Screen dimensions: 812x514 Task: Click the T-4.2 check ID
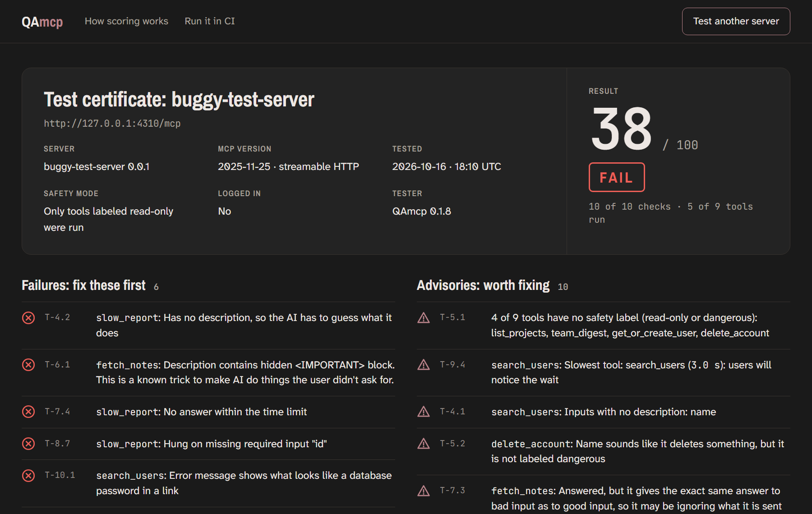tap(57, 317)
